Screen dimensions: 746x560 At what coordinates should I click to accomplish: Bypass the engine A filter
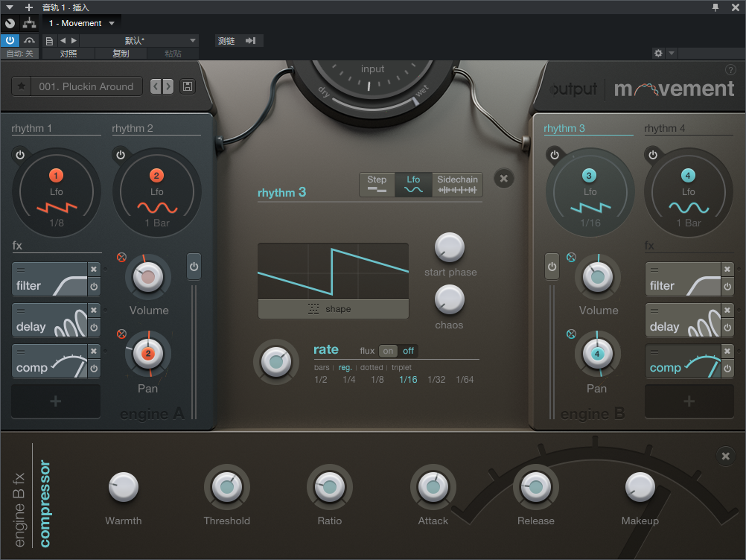94,287
